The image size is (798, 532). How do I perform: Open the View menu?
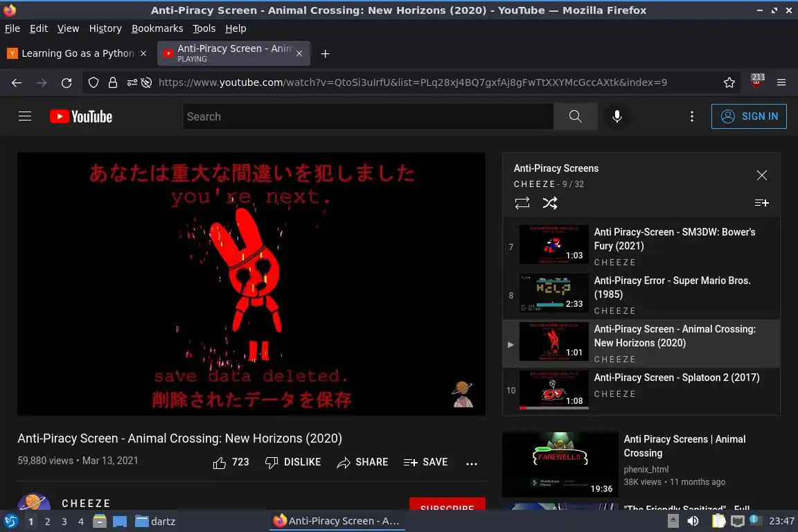pyautogui.click(x=68, y=28)
